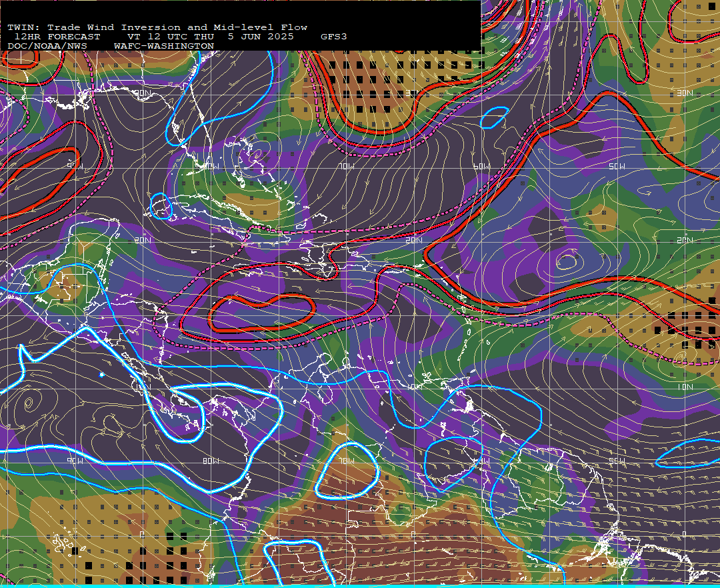The width and height of the screenshot is (720, 588).
Task: Select the '50W' label in the southern longitude row
Action: 617,461
